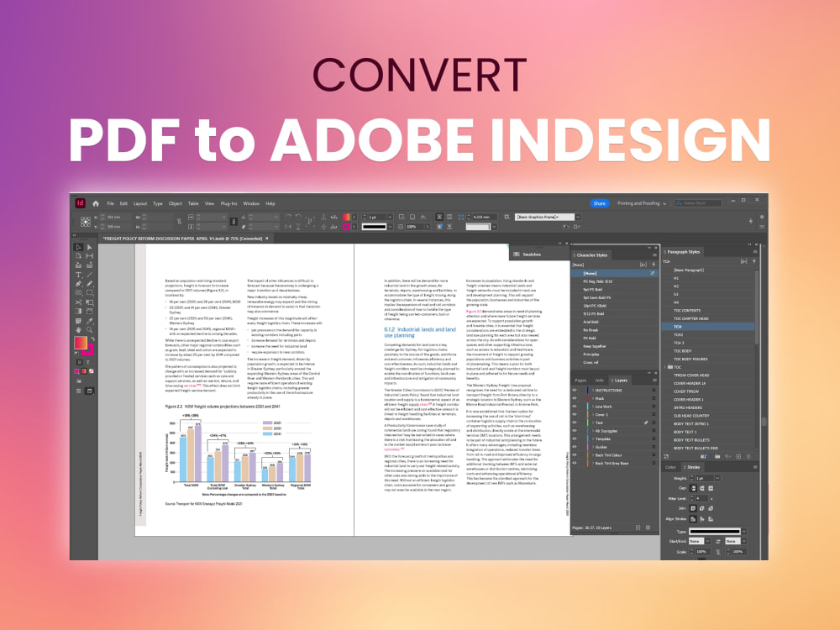Viewport: 840px width, 630px height.
Task: Click fill color swatch in control bar
Action: (346, 217)
